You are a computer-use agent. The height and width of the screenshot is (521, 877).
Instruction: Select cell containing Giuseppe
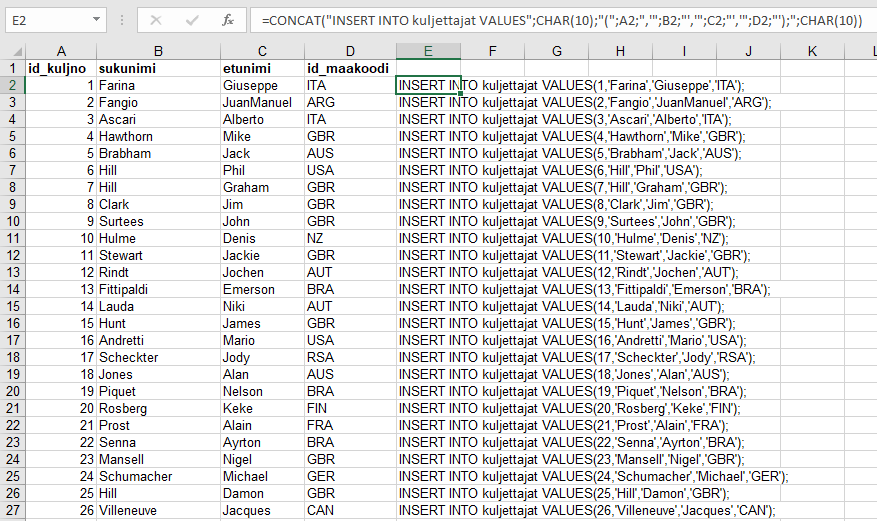(262, 86)
